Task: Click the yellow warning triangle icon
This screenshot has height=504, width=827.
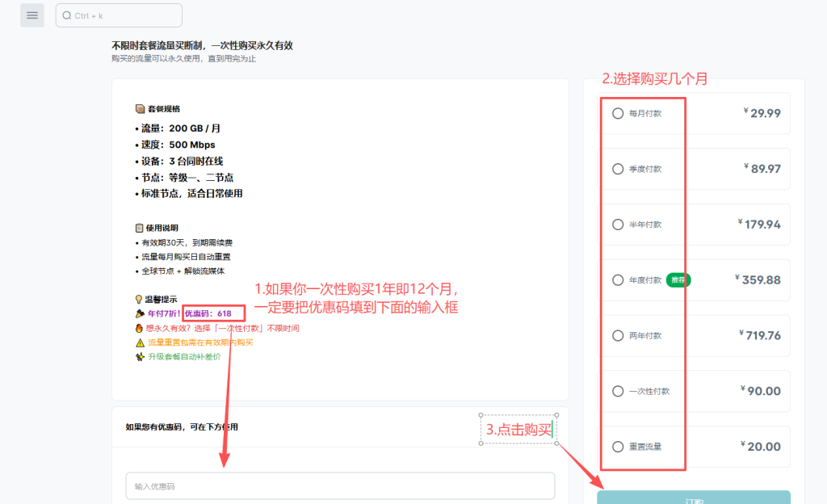Action: (x=140, y=342)
